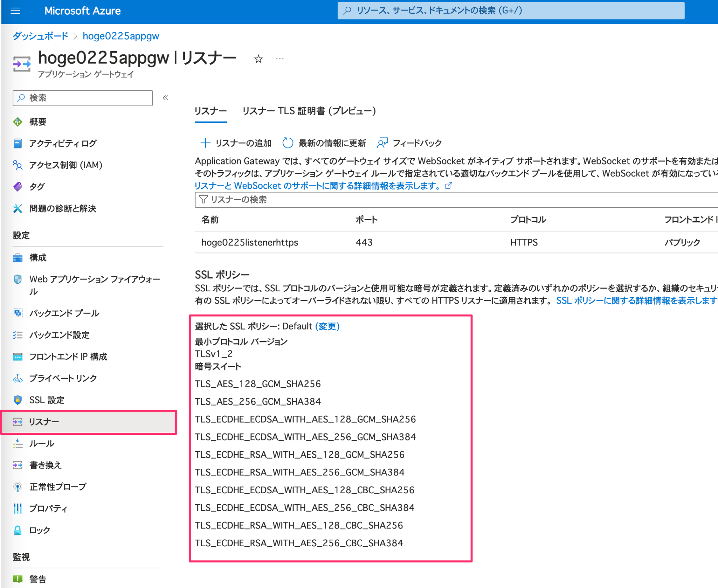Collapse the sidebar search pane
The width and height of the screenshot is (718, 588).
tap(165, 98)
